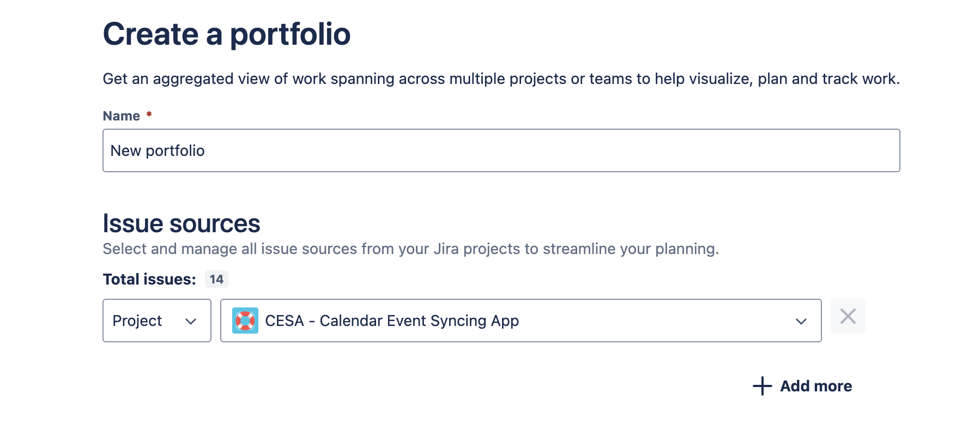Image resolution: width=980 pixels, height=435 pixels.
Task: Open the Project source type dropdown
Action: coord(156,321)
